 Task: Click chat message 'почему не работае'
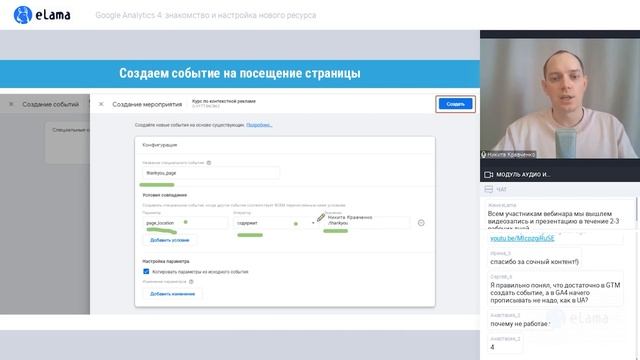coord(519,324)
